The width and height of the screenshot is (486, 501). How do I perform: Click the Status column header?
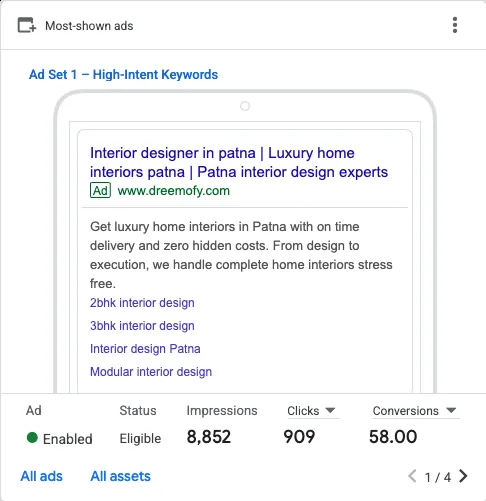point(138,410)
